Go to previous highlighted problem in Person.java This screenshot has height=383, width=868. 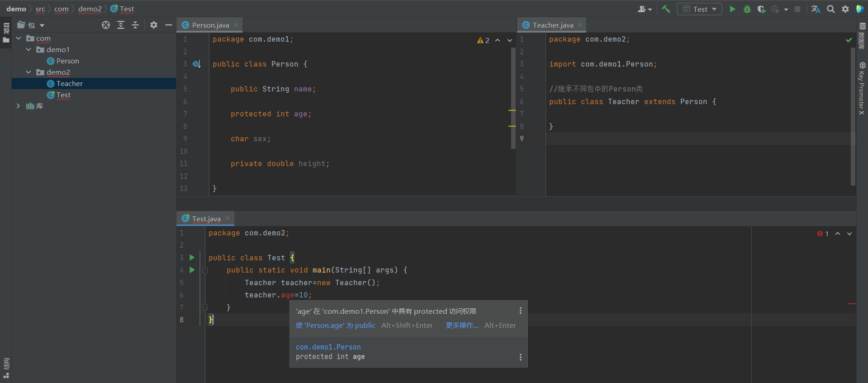(498, 40)
